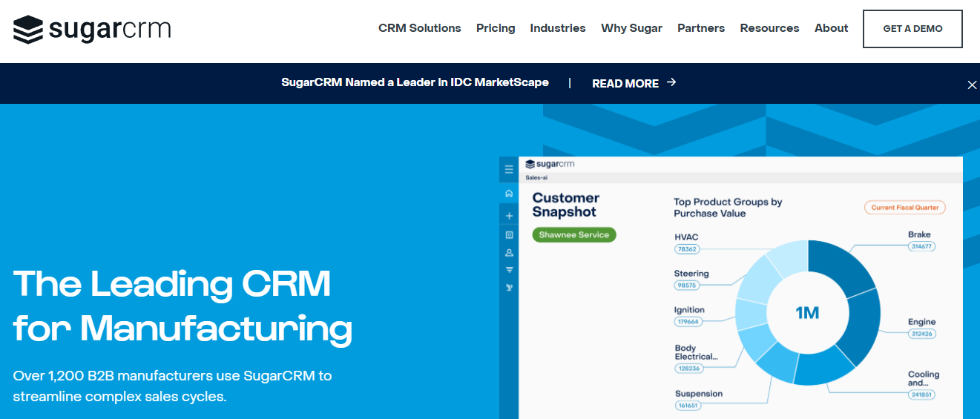Image resolution: width=980 pixels, height=419 pixels.
Task: Open the Partners menu
Action: [x=701, y=28]
